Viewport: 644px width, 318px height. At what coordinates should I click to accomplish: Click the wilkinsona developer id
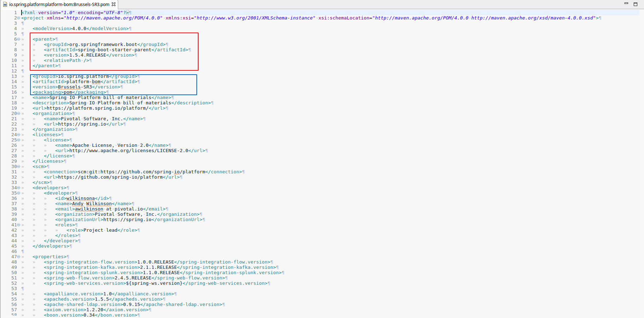[x=81, y=198]
